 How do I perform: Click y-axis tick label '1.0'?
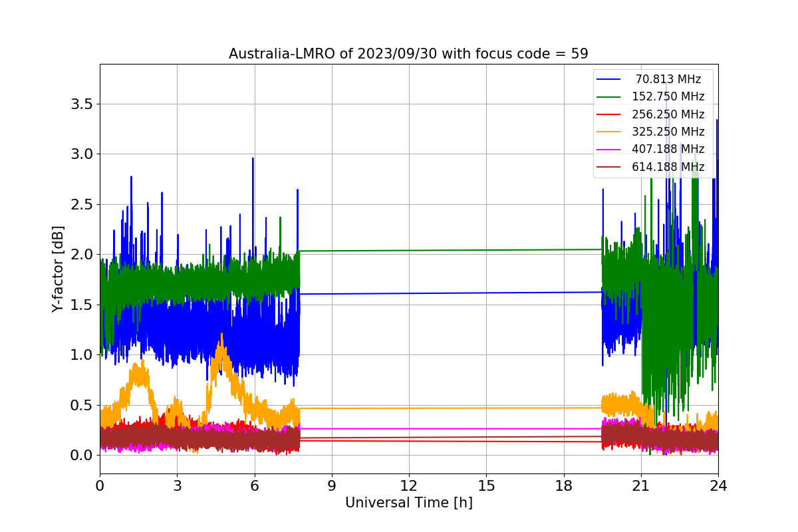click(81, 355)
